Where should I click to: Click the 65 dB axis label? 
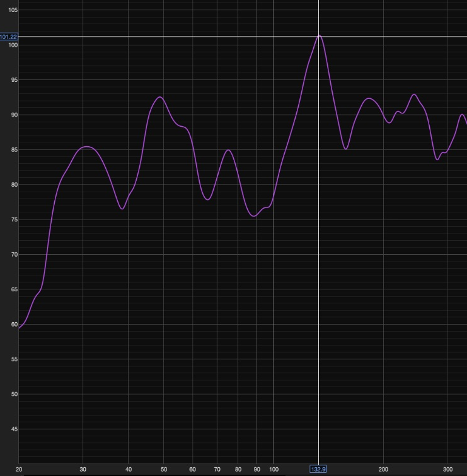coord(14,289)
